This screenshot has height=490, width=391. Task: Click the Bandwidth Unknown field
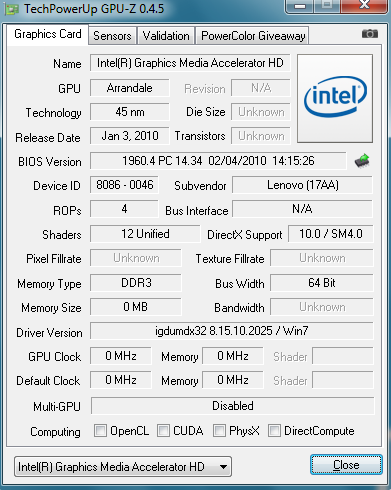[x=322, y=307]
